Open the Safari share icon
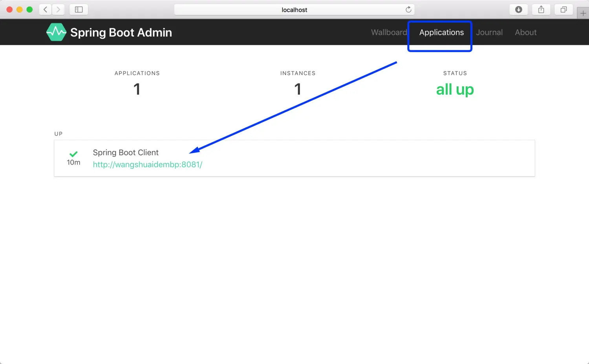 541,9
